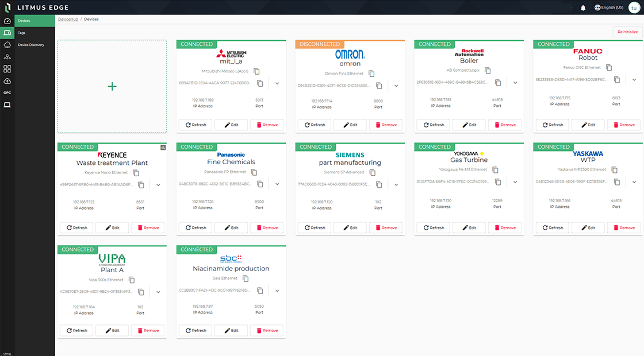644x356 pixels.
Task: Open the applications grid sidebar icon
Action: [x=7, y=69]
